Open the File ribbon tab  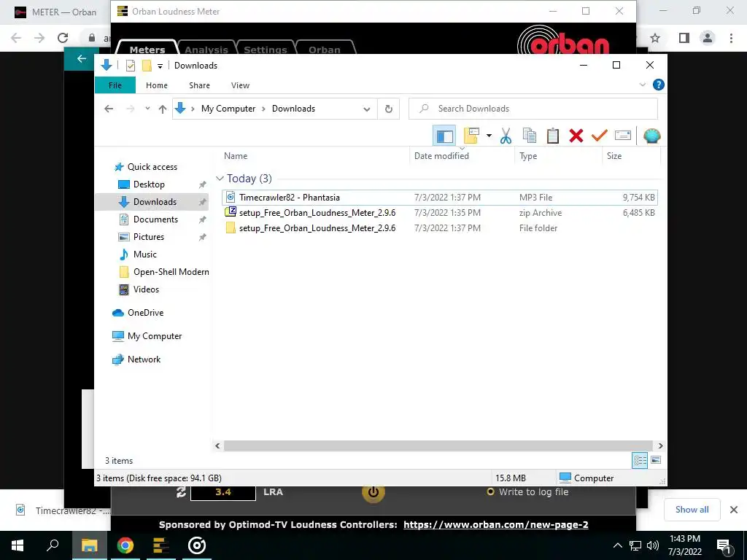115,85
